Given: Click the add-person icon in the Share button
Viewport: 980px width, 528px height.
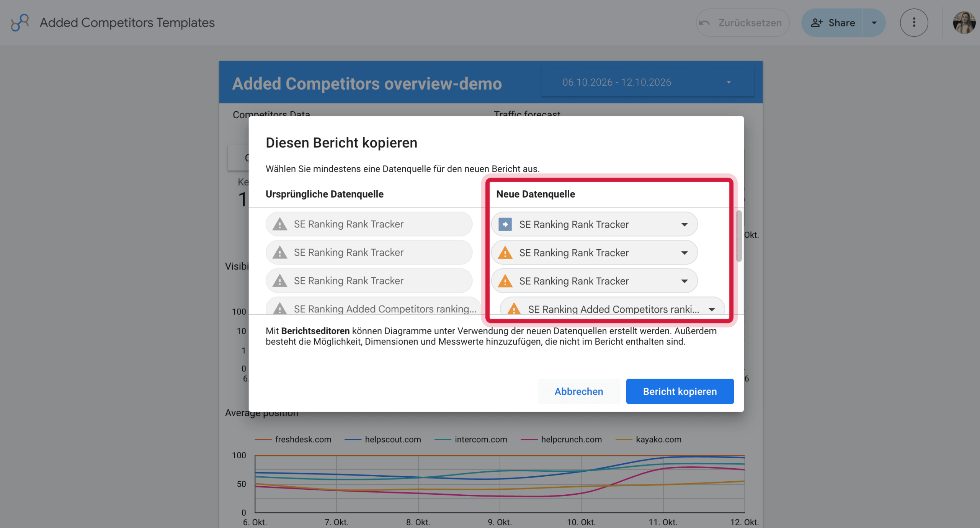Looking at the screenshot, I should click(817, 23).
